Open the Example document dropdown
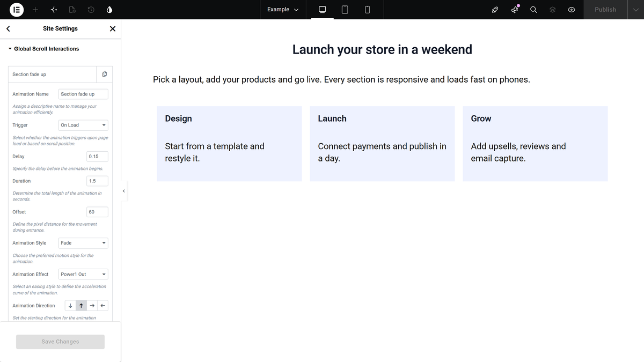Screen dimensions: 644x362 tap(283, 10)
